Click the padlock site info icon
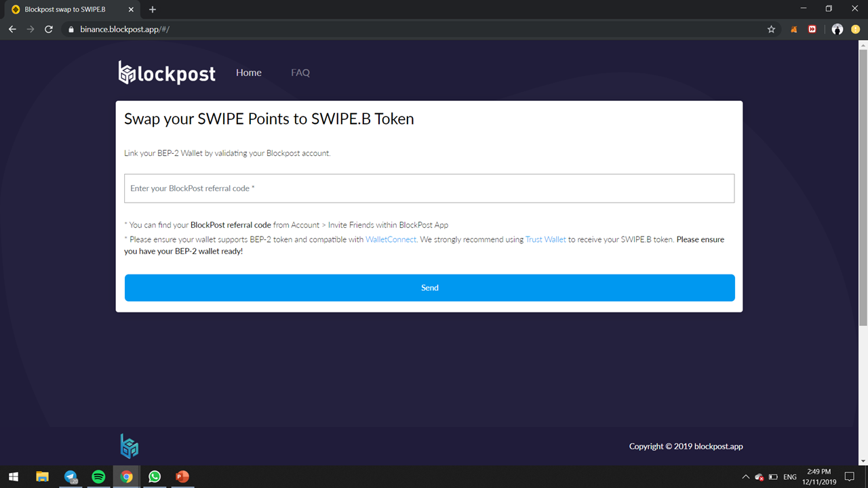868x488 pixels. pos(71,29)
